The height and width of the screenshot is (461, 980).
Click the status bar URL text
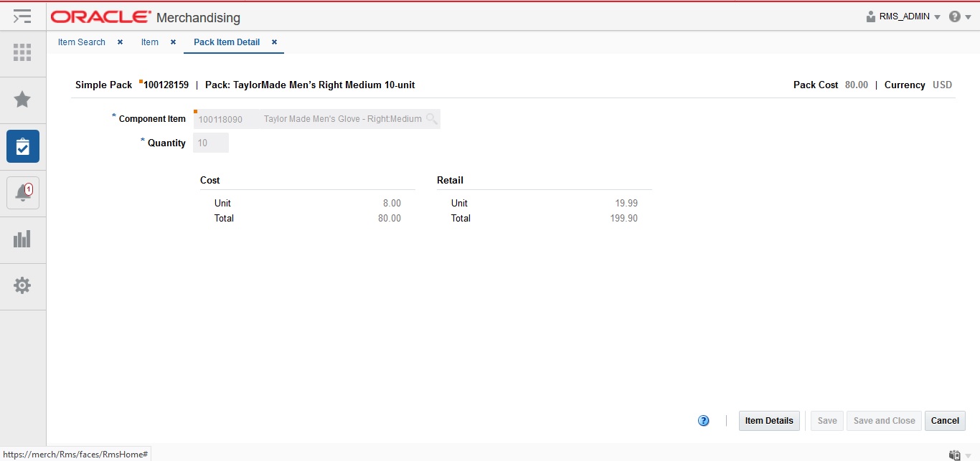75,455
